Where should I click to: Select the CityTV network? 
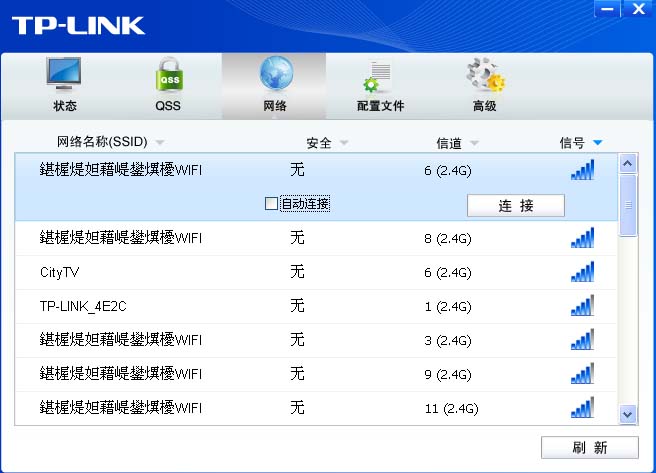pyautogui.click(x=316, y=272)
